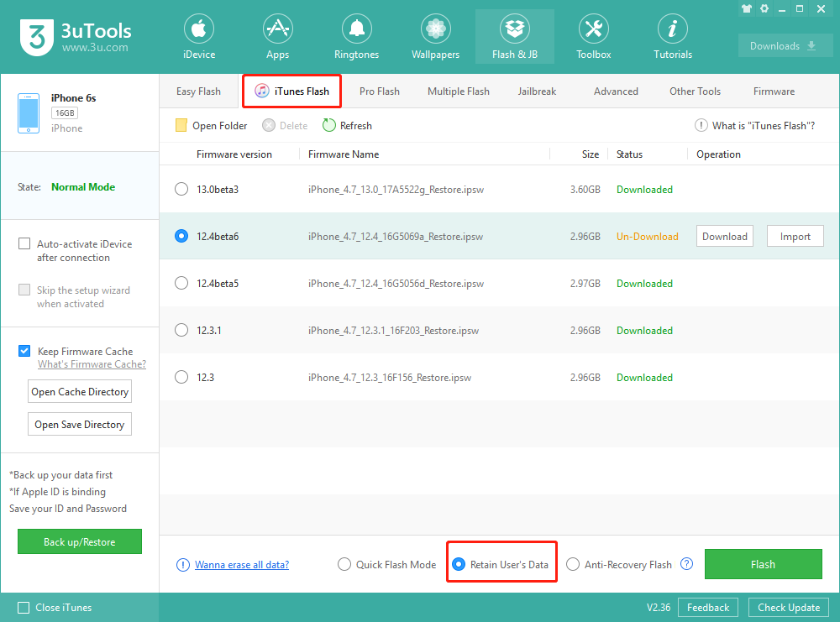Open settings gear icon in title bar
The width and height of the screenshot is (840, 622).
(x=764, y=8)
